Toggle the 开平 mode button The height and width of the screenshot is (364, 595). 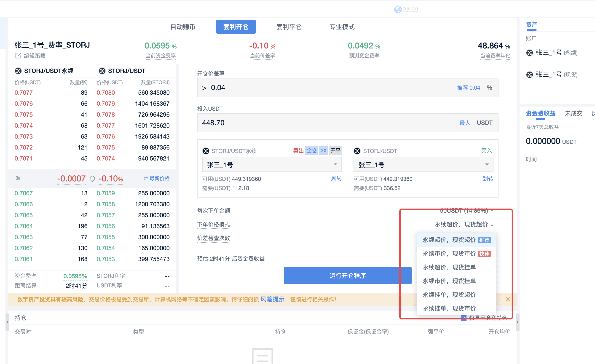pos(335,151)
